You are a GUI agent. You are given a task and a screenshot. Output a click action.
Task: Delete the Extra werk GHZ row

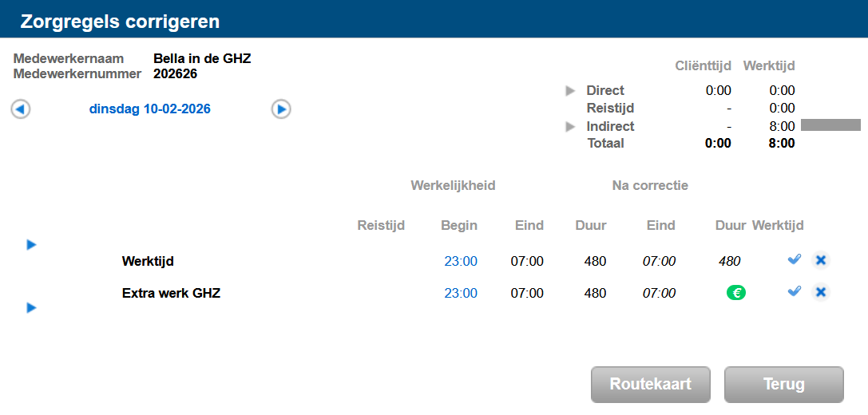820,293
